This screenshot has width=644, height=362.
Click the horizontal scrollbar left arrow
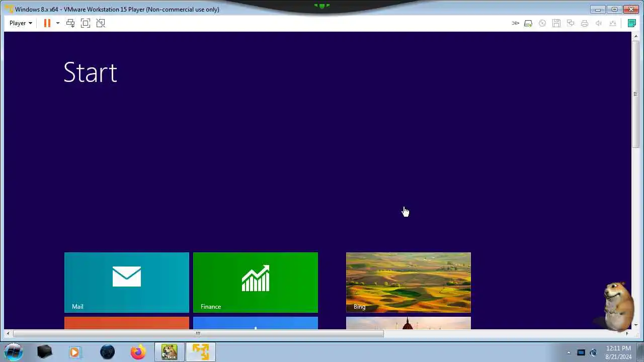[8, 333]
